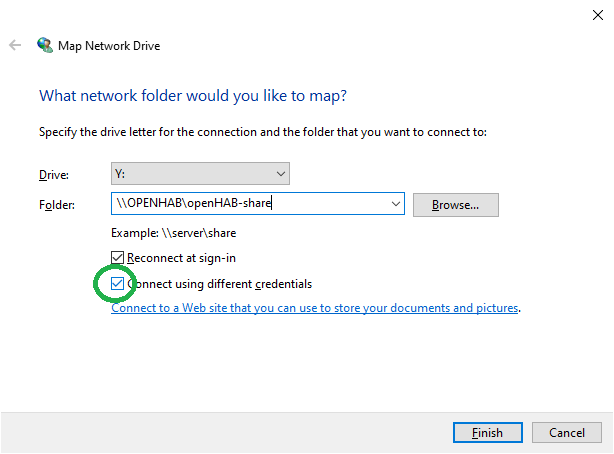Click the Map Network Drive title text
The width and height of the screenshot is (614, 454).
coord(110,46)
